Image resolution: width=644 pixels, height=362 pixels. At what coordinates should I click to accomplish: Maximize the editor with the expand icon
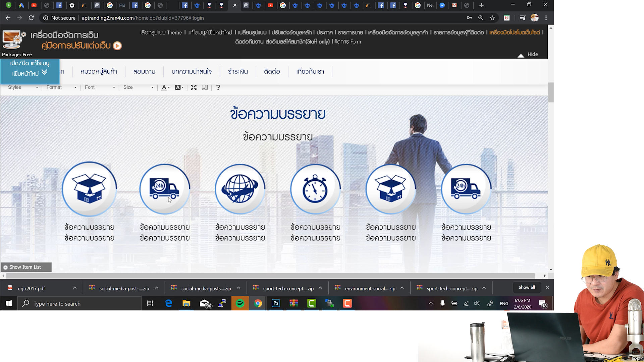click(194, 87)
